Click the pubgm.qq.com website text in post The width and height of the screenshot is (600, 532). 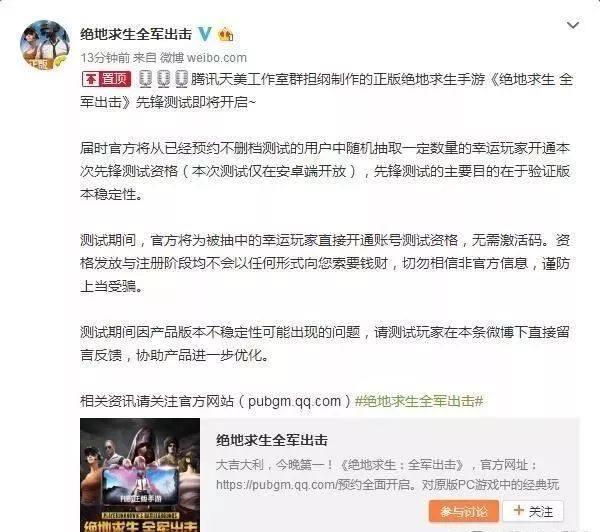(x=294, y=401)
